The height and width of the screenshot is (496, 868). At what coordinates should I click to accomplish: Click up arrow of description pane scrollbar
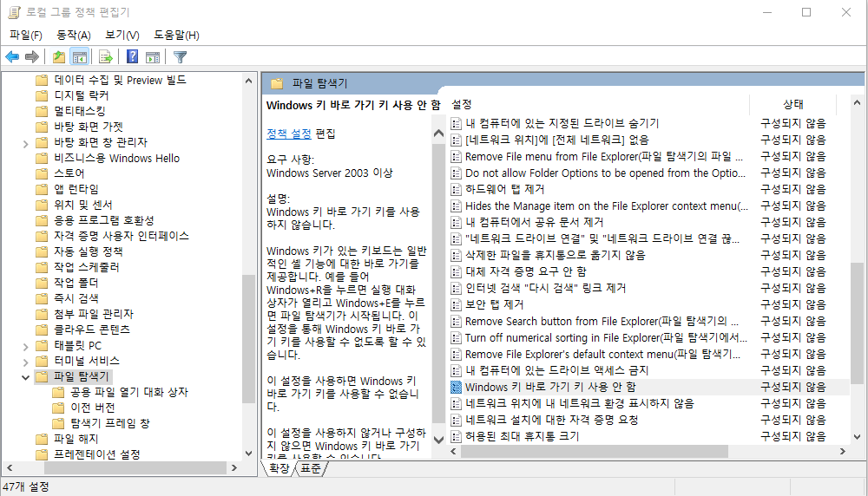pos(439,134)
